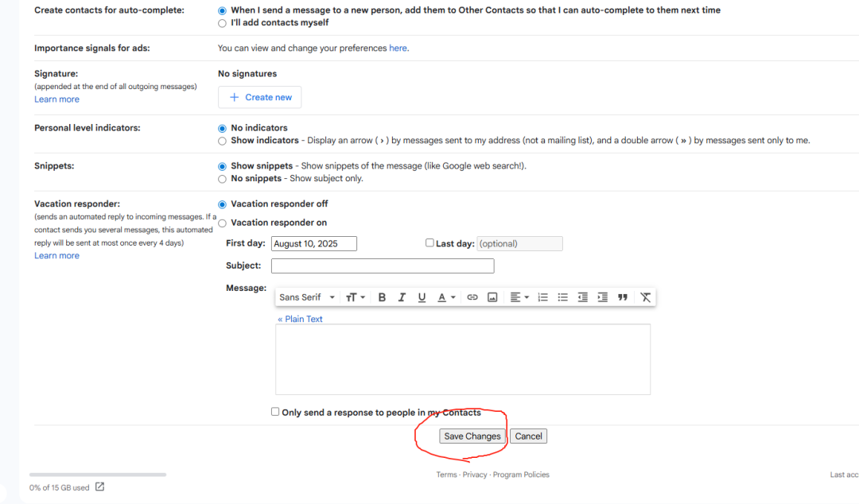Click Create new signature button
Viewport: 859px width, 504px height.
click(260, 97)
